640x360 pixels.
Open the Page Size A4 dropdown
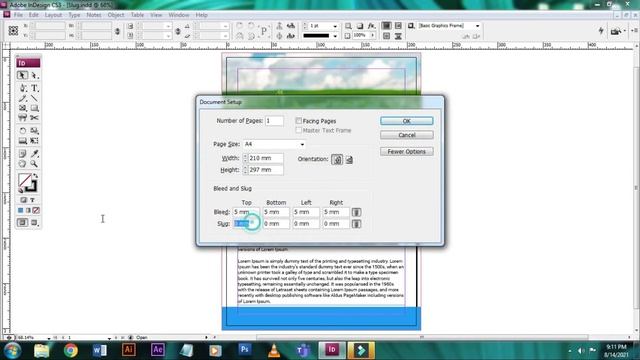(x=302, y=144)
